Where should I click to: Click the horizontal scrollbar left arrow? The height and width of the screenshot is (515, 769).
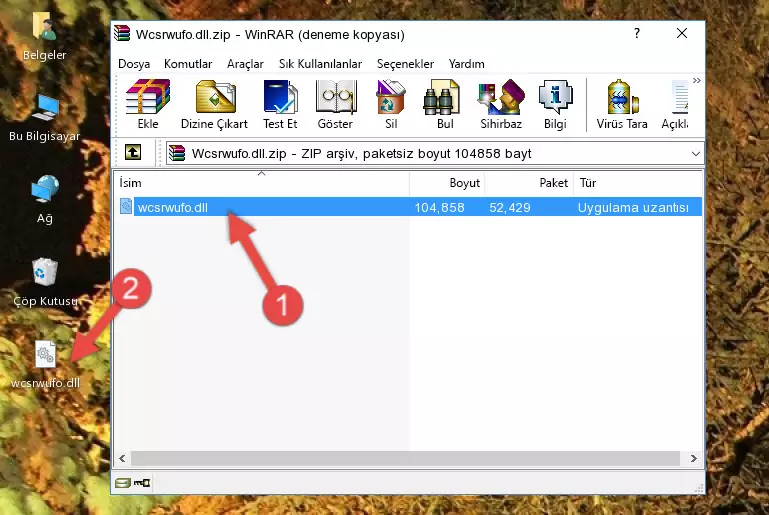click(122, 458)
